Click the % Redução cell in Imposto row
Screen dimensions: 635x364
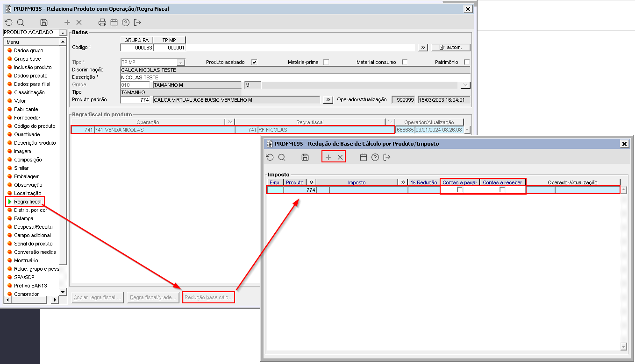coord(424,190)
